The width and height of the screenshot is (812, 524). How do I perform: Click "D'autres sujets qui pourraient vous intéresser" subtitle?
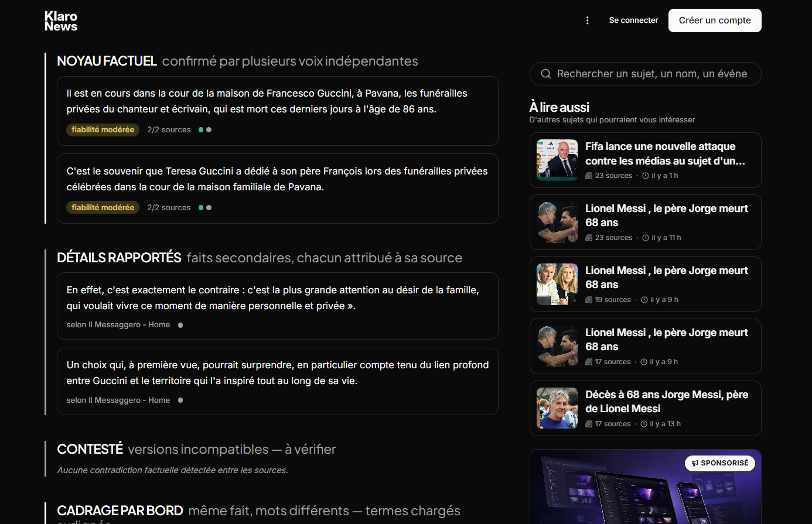coord(612,119)
